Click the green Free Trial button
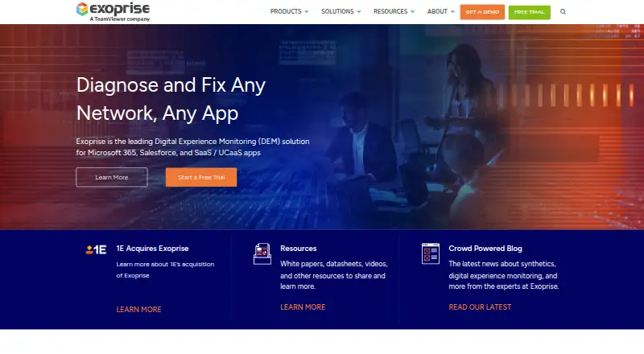644x354 pixels. [x=530, y=12]
